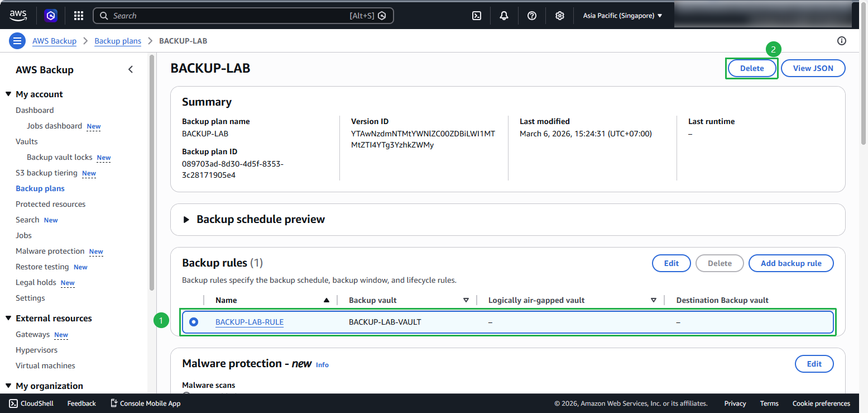This screenshot has height=413, width=868.
Task: Go to Dashboard in the sidebar
Action: [x=35, y=111]
